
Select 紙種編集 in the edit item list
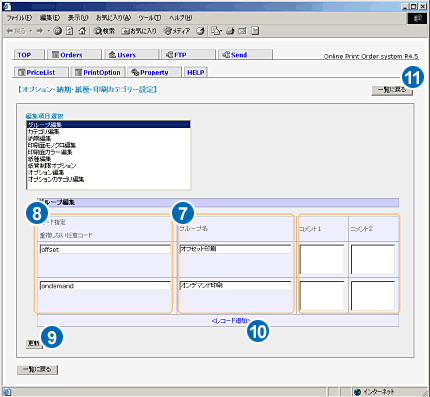point(108,159)
